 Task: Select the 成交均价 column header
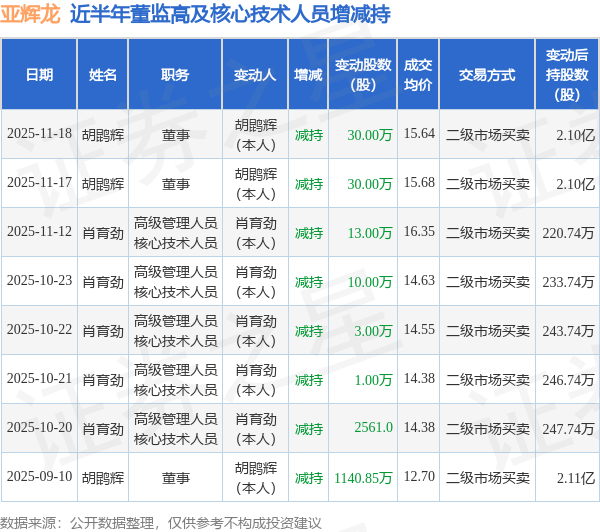(x=418, y=75)
